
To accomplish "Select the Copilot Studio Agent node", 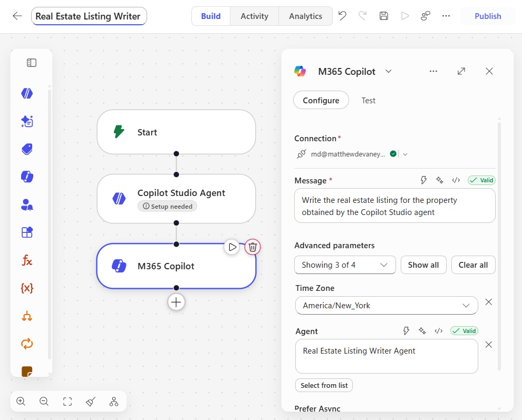I will (x=176, y=199).
